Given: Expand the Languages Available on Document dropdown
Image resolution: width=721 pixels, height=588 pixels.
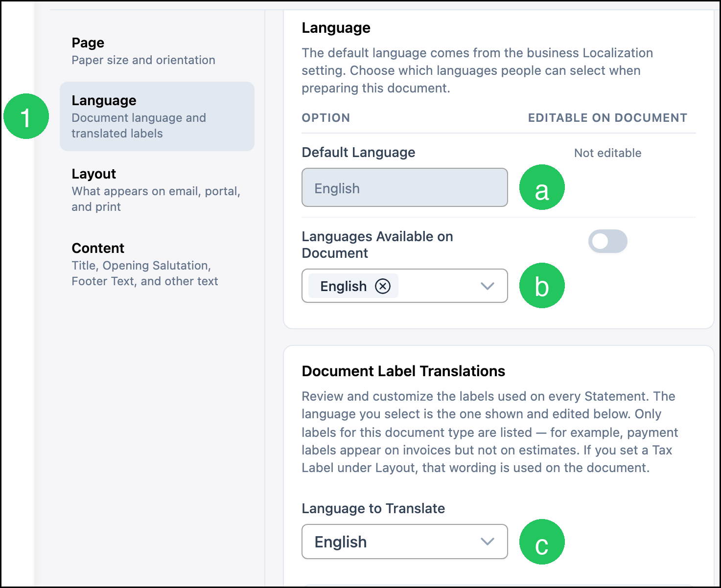Looking at the screenshot, I should [487, 286].
